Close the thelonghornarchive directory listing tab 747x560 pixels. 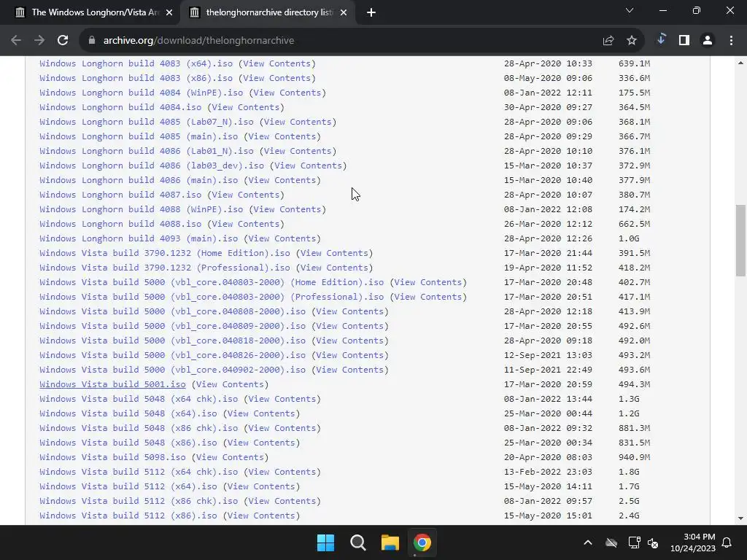344,12
